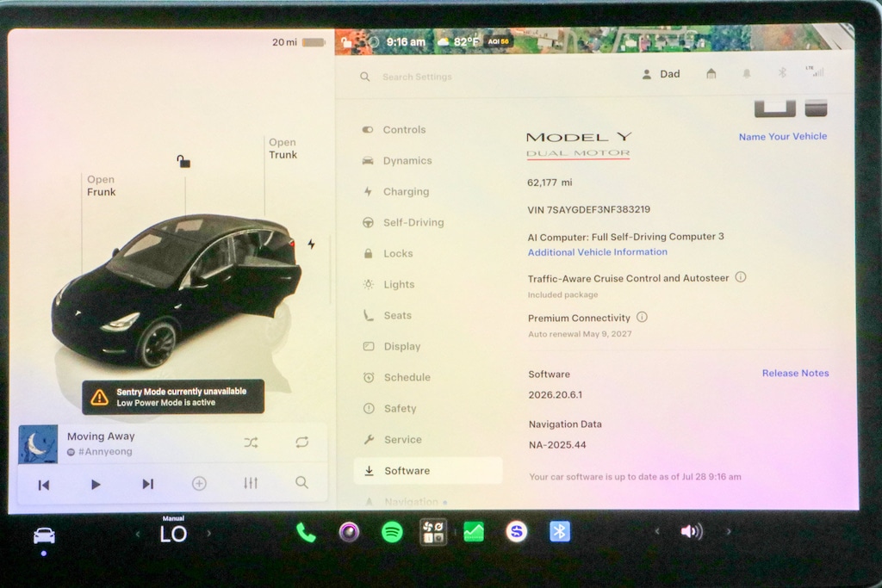
Task: Skip to previous track
Action: coord(43,485)
